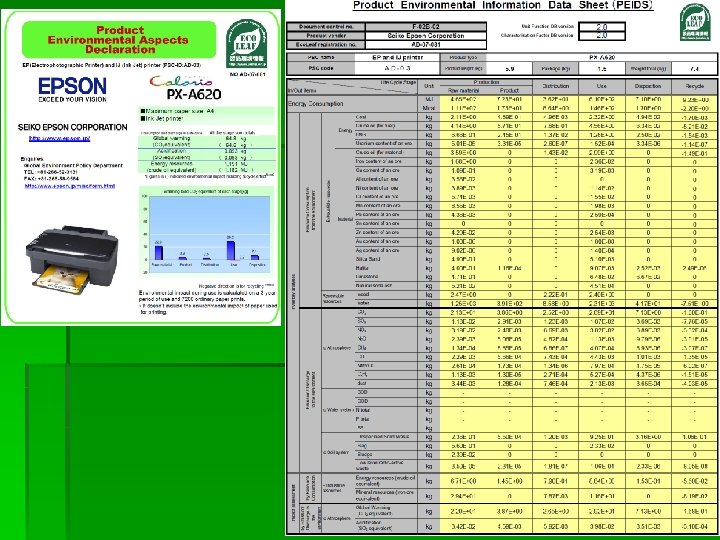Select the printer product photo
The image size is (720, 540).
(73, 259)
